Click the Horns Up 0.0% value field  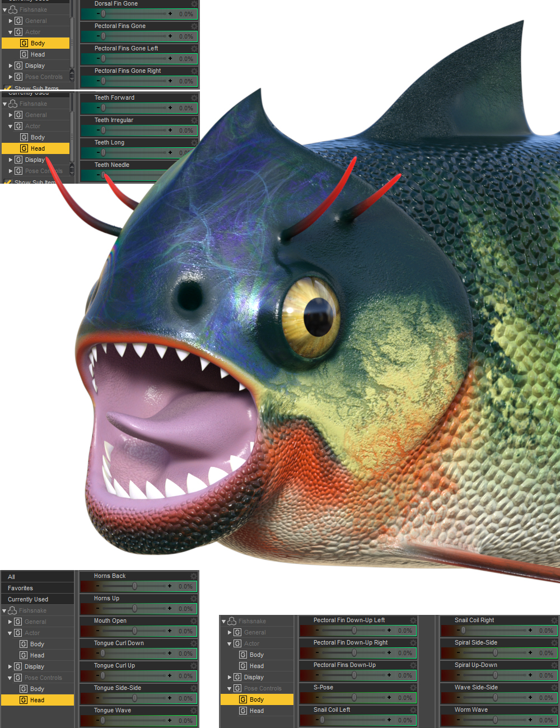tap(185, 609)
